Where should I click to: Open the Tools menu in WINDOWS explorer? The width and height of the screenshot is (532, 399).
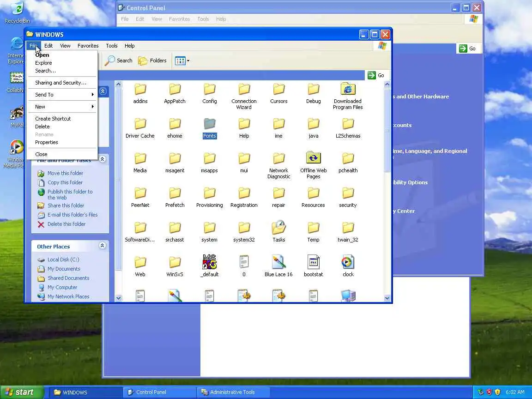(x=112, y=46)
